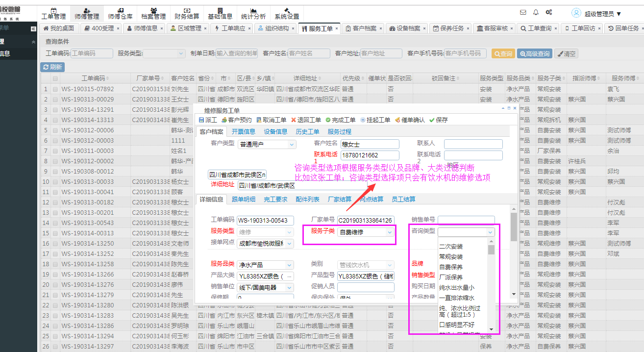The image size is (644, 352).
Task: Click the 刷新 refresh button
Action: point(52,67)
